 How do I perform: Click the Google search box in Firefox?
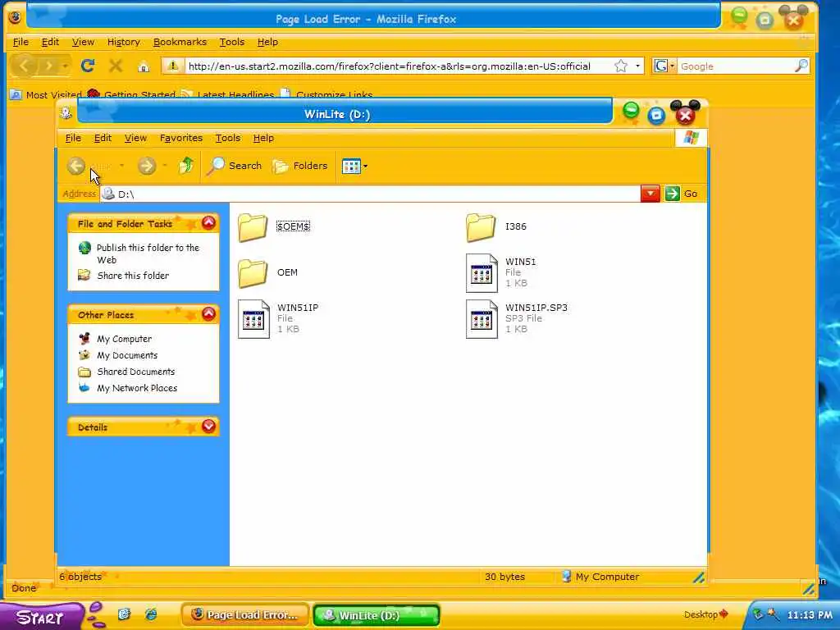(736, 66)
